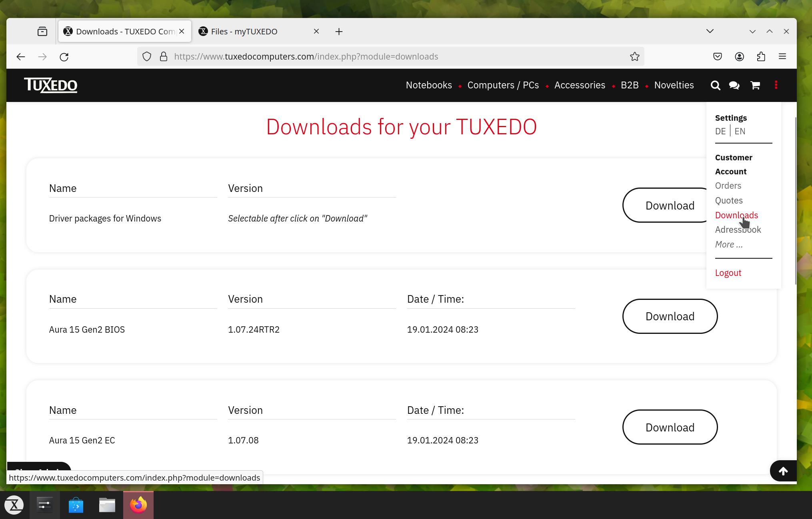Launch the software store taskbar icon

76,505
